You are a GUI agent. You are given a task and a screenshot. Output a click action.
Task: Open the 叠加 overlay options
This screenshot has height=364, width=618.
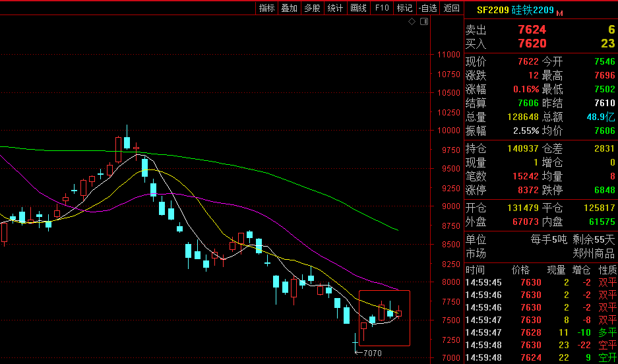290,8
